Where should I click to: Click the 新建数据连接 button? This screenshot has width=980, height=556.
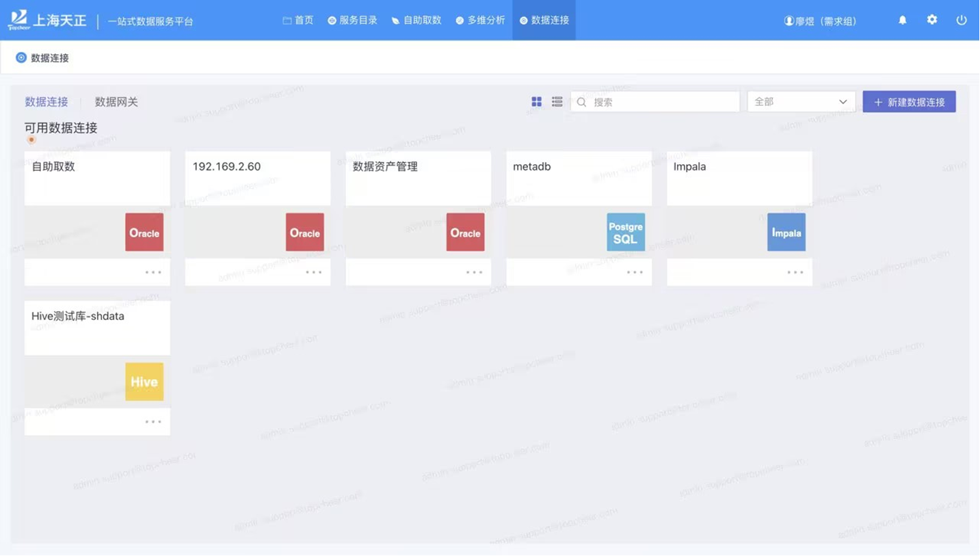(910, 101)
